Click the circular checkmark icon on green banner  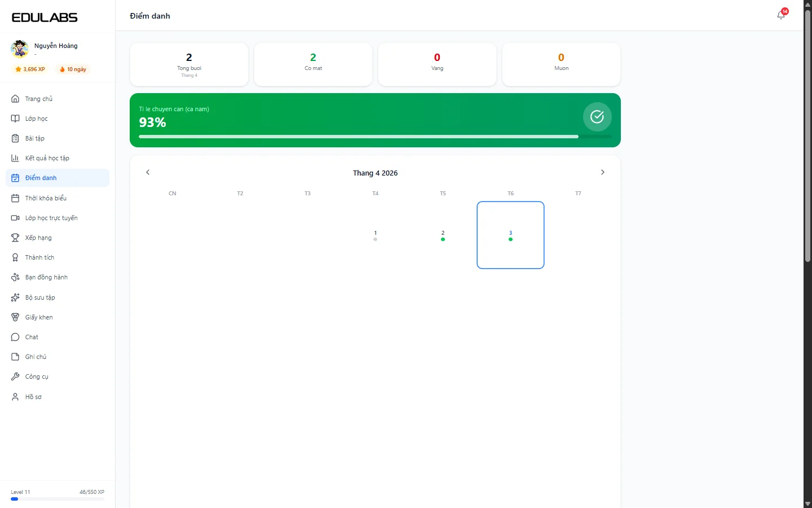597,117
